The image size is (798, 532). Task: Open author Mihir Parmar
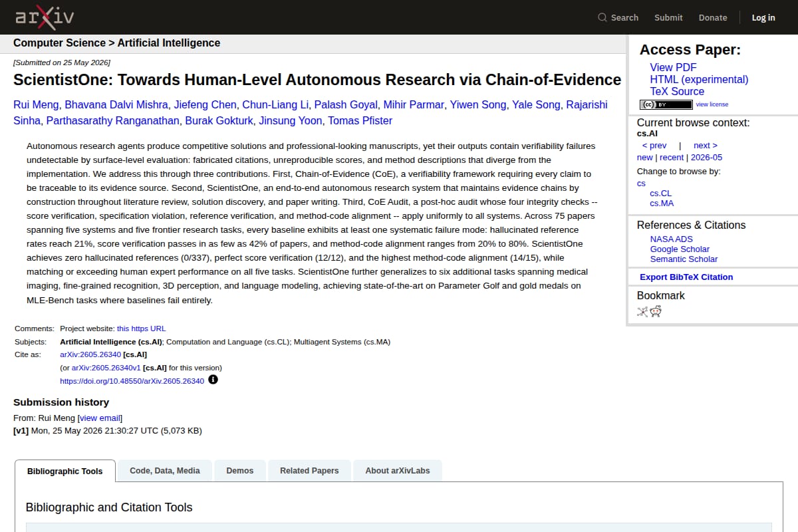(414, 105)
